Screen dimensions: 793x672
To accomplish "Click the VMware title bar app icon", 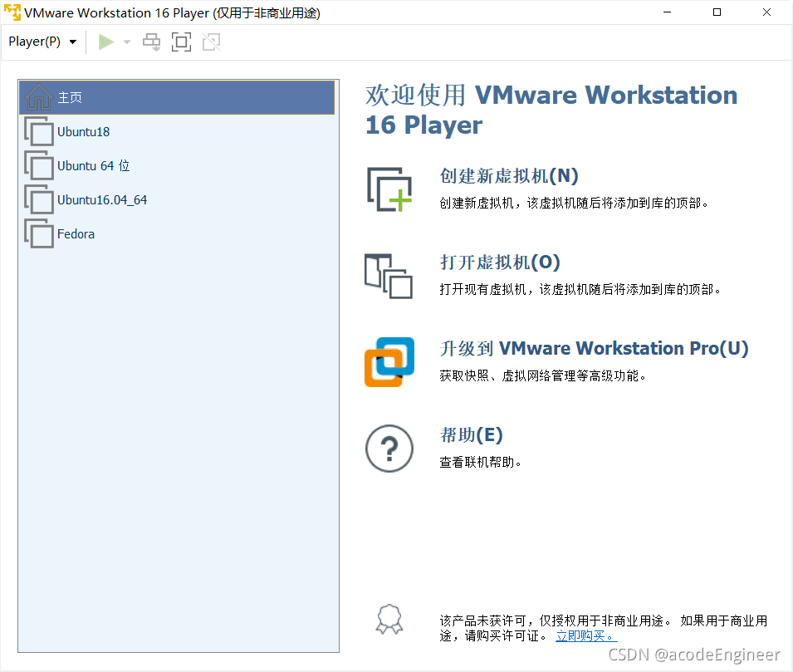I will (x=12, y=12).
